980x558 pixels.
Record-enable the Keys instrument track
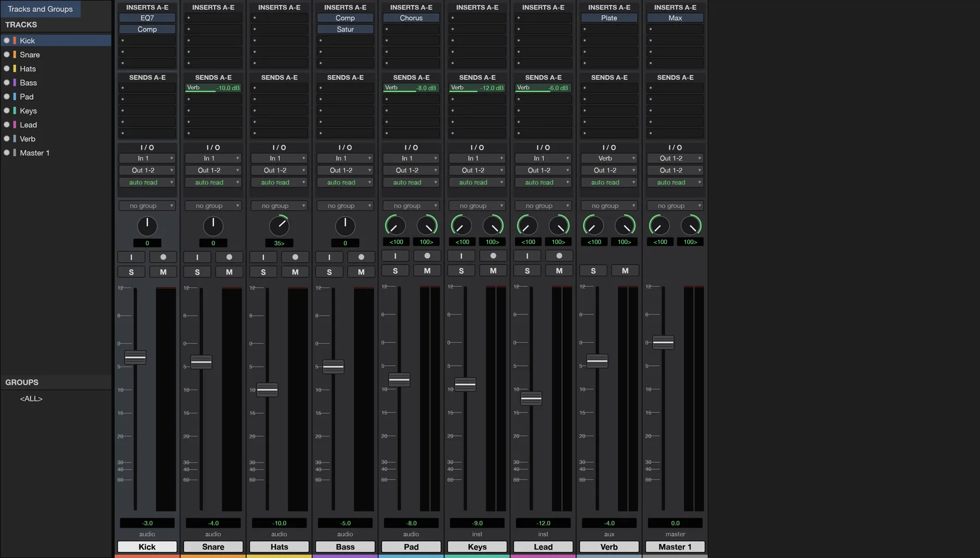click(x=493, y=256)
